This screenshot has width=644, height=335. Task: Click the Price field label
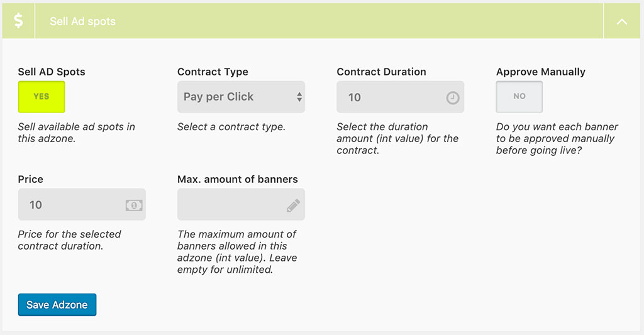[31, 179]
